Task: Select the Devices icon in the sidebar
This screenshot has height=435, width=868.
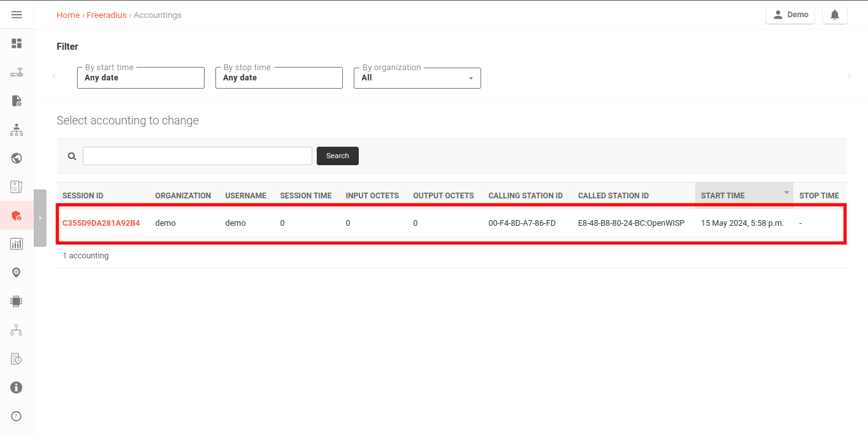Action: (x=17, y=72)
